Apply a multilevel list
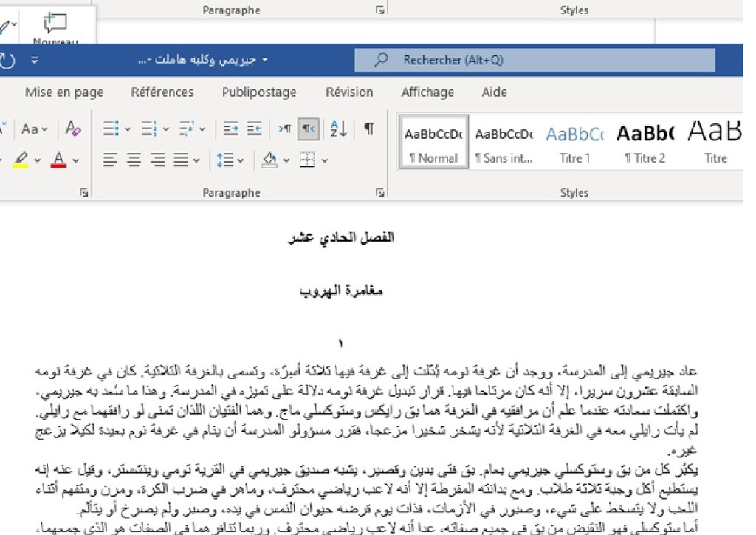The image size is (756, 535). (x=187, y=129)
